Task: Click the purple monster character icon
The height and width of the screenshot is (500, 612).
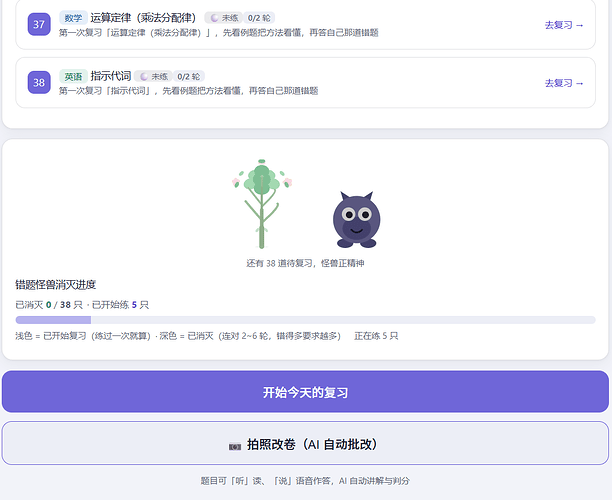Action: 356,220
